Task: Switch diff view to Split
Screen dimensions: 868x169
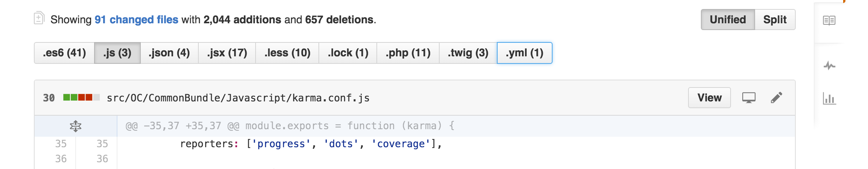Action: pyautogui.click(x=775, y=20)
